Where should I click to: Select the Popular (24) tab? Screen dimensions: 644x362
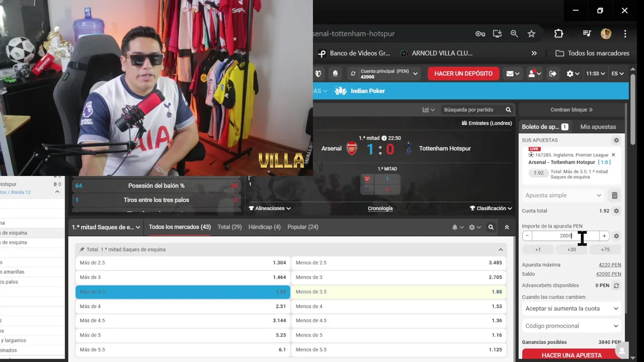point(303,227)
